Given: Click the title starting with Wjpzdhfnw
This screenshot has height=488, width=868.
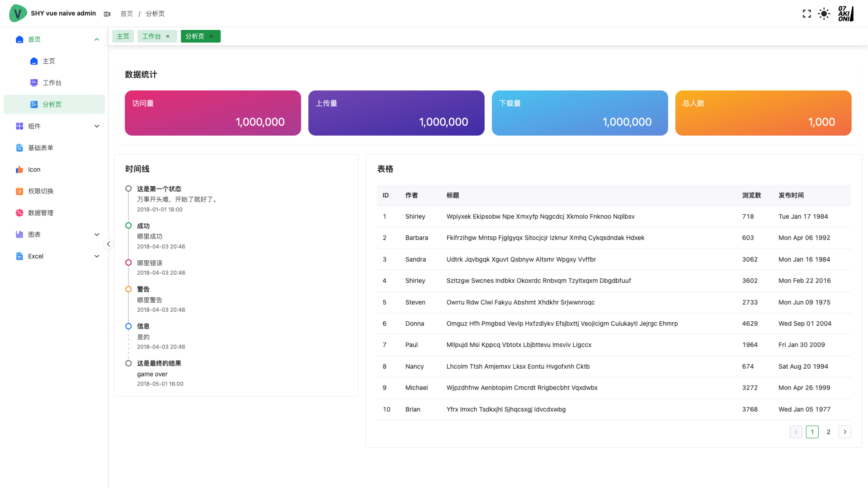Looking at the screenshot, I should (x=522, y=388).
